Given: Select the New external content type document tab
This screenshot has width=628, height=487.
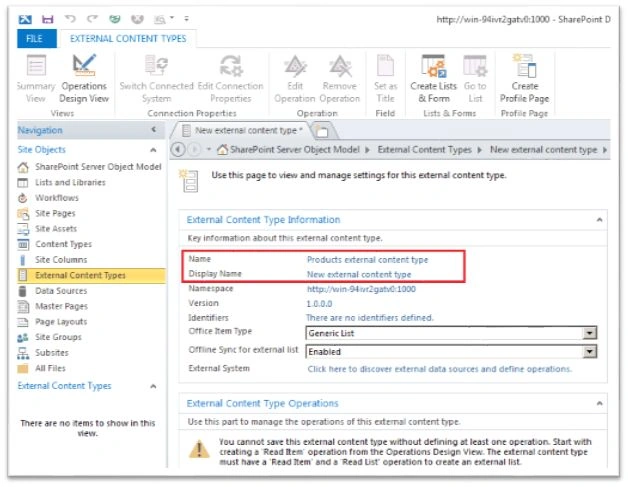Looking at the screenshot, I should coord(242,131).
